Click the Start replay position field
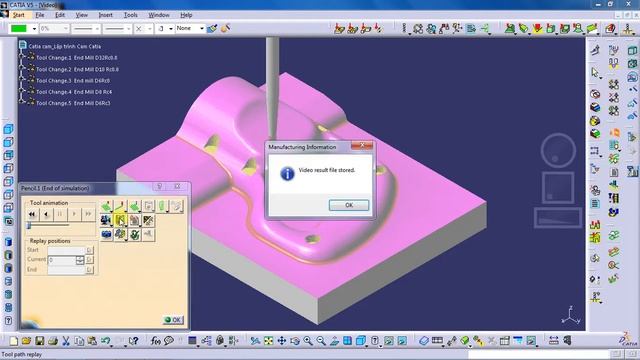Viewport: 640px width, 360px height. coord(67,250)
